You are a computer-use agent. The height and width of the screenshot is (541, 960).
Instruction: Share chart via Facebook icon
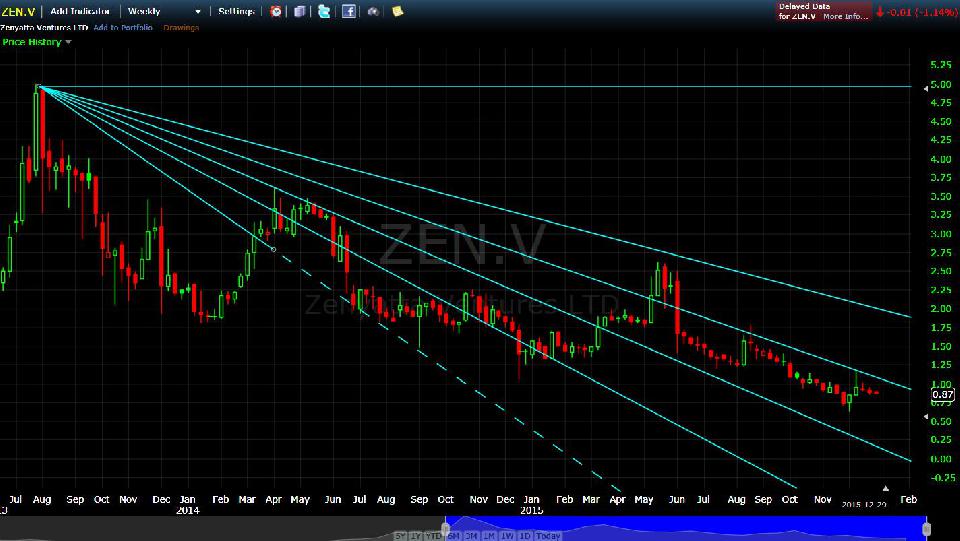coord(348,11)
